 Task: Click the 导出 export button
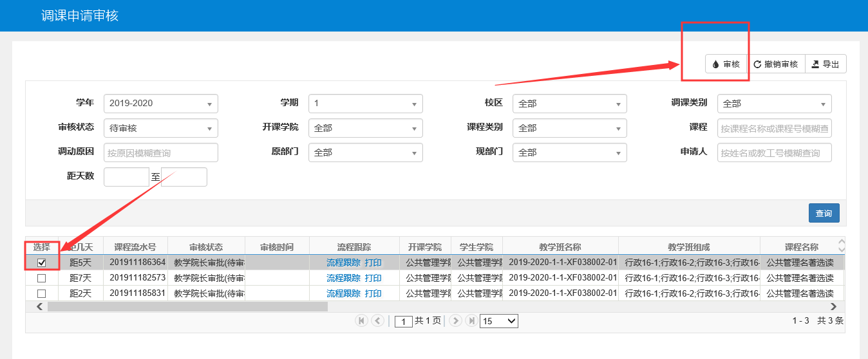click(x=826, y=64)
